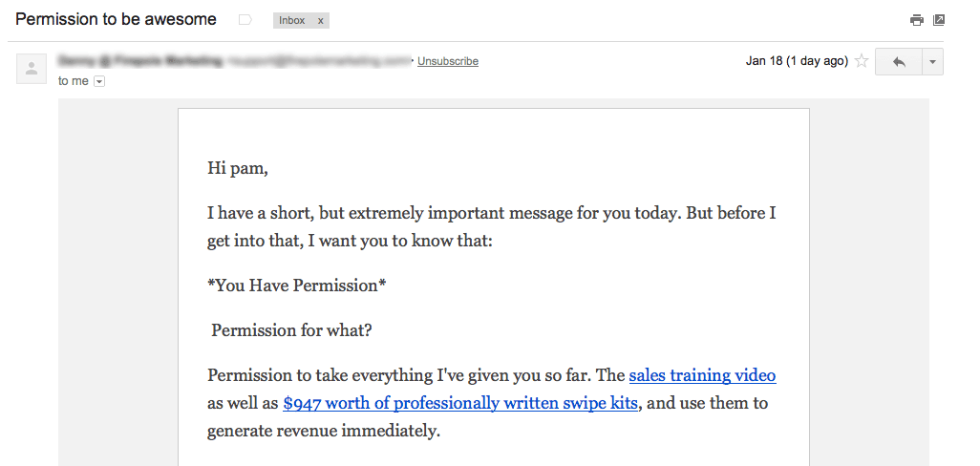
Task: Expand recipient details arrow next to 'to me'
Action: pos(98,81)
